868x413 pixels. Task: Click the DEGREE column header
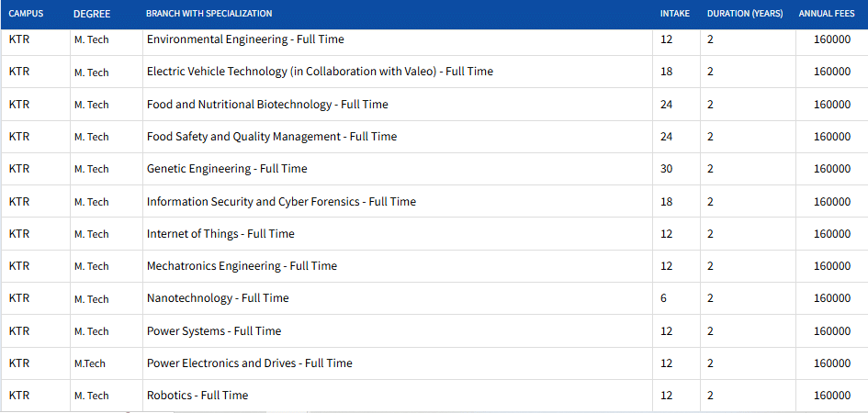[x=92, y=14]
